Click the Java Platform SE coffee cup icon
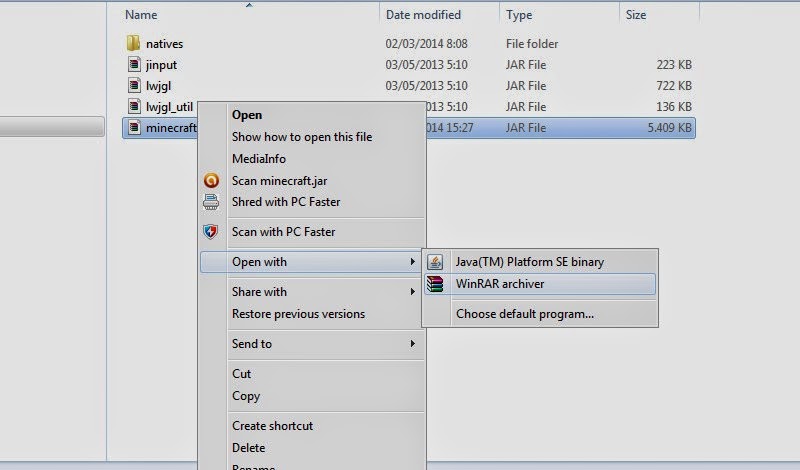Image resolution: width=800 pixels, height=470 pixels. [435, 262]
